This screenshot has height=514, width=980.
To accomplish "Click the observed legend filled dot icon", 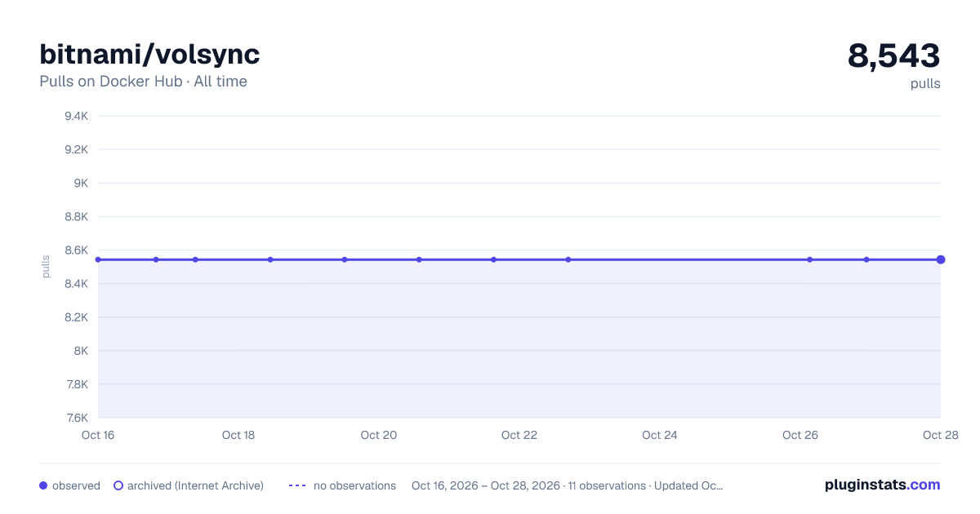I will coord(43,485).
